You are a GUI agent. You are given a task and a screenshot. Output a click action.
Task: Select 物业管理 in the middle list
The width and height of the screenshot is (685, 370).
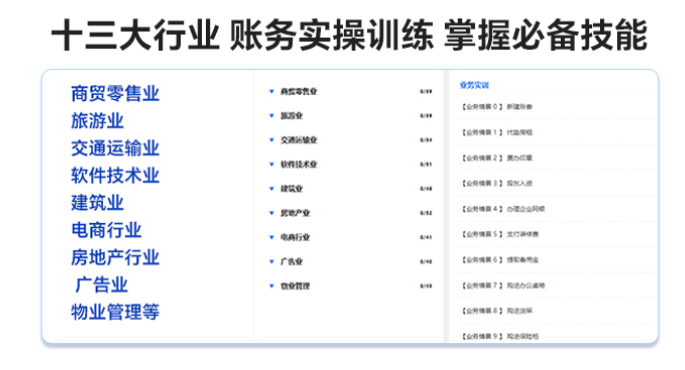click(295, 286)
